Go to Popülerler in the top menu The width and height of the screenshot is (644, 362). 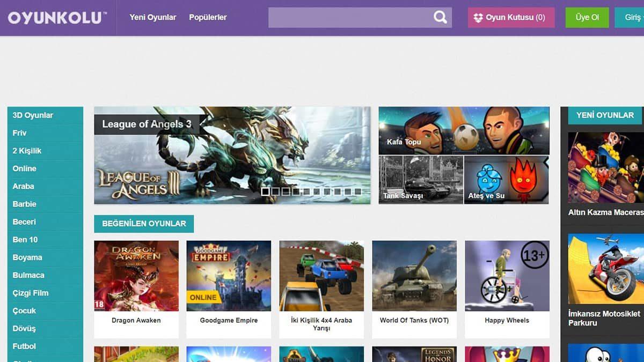[208, 18]
